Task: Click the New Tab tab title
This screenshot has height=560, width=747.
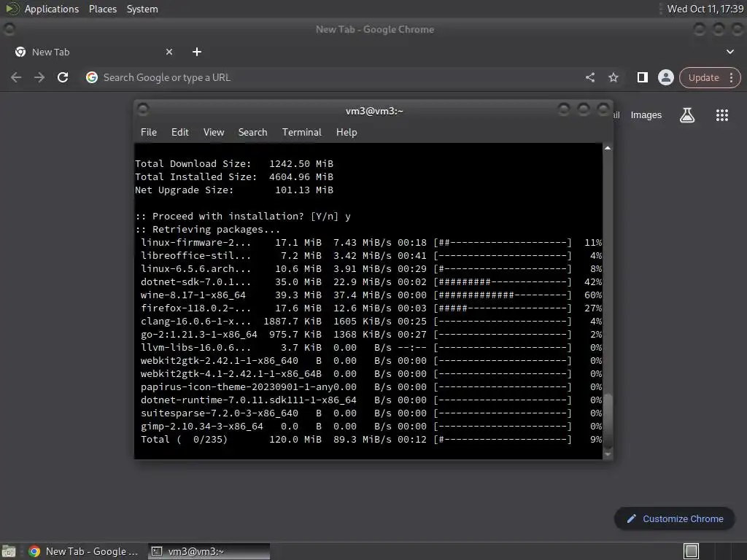Action: click(50, 52)
